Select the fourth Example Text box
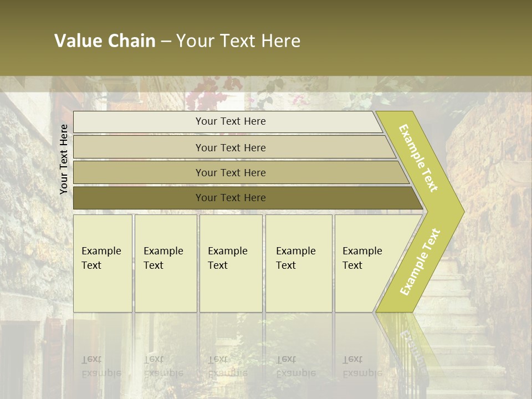Screen dimensions: 532x399 click(298, 263)
